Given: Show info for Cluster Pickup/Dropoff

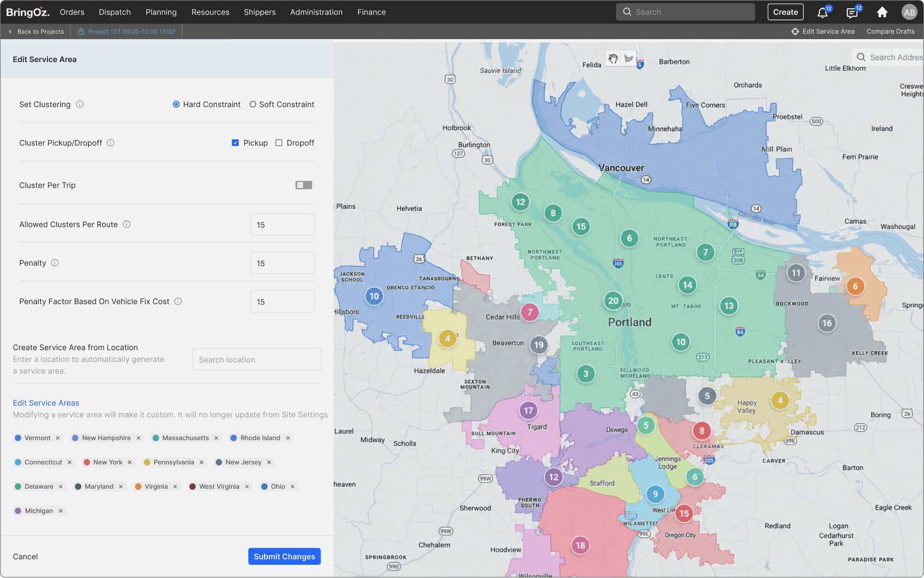Looking at the screenshot, I should 110,143.
